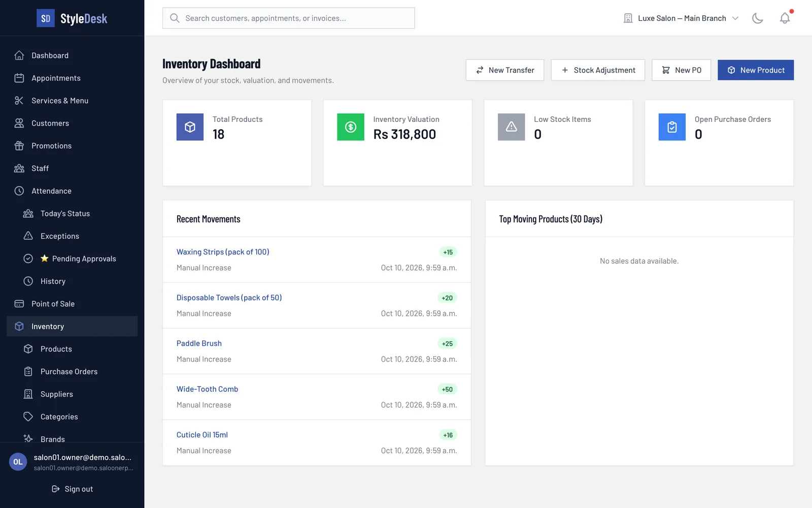Click the green Inventory Valuation dollar icon
Screen dimensions: 812x508
tap(351, 127)
